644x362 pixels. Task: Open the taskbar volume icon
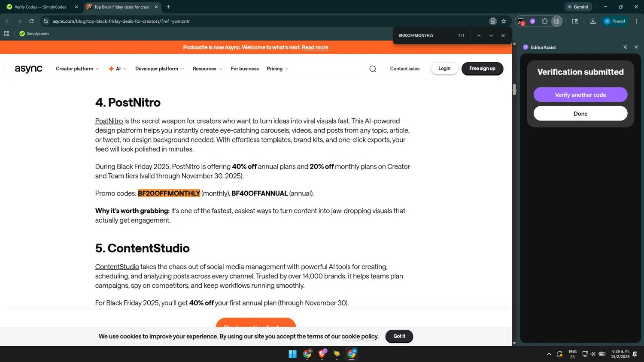pyautogui.click(x=593, y=354)
